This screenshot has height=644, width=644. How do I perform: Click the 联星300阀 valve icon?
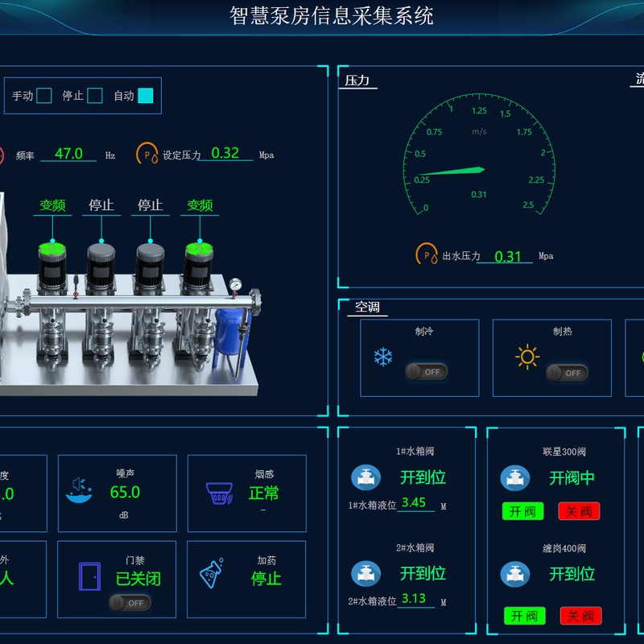[515, 478]
